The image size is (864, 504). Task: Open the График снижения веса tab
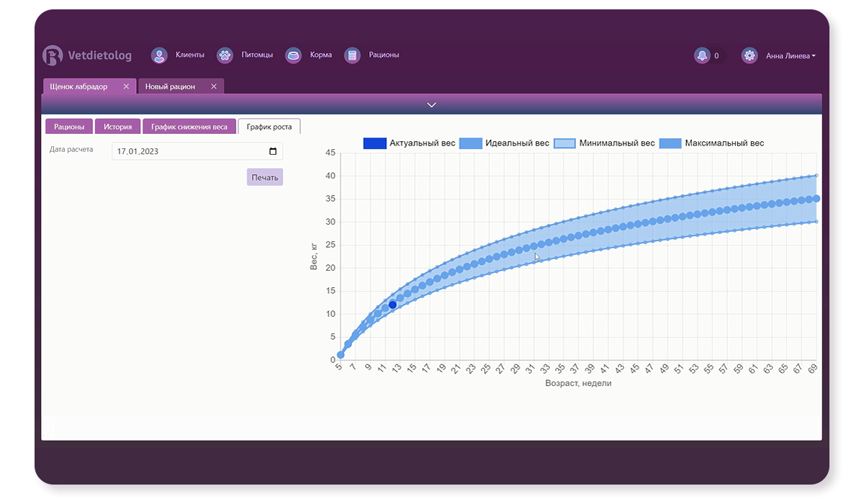coord(189,127)
